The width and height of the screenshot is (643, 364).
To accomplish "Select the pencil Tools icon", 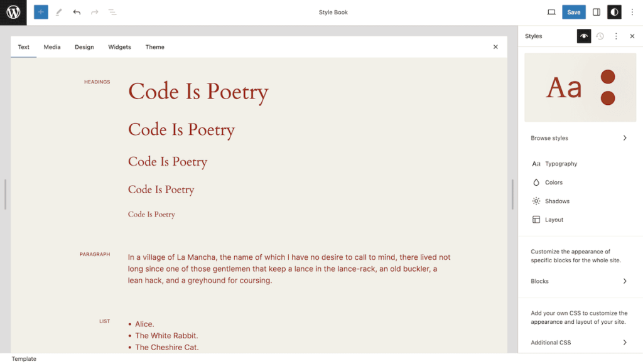I will (x=59, y=12).
